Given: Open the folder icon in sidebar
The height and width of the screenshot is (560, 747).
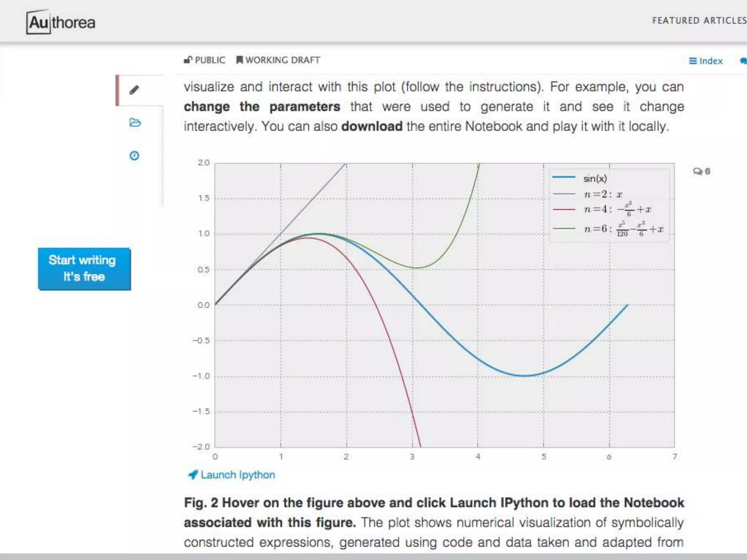Looking at the screenshot, I should point(135,122).
